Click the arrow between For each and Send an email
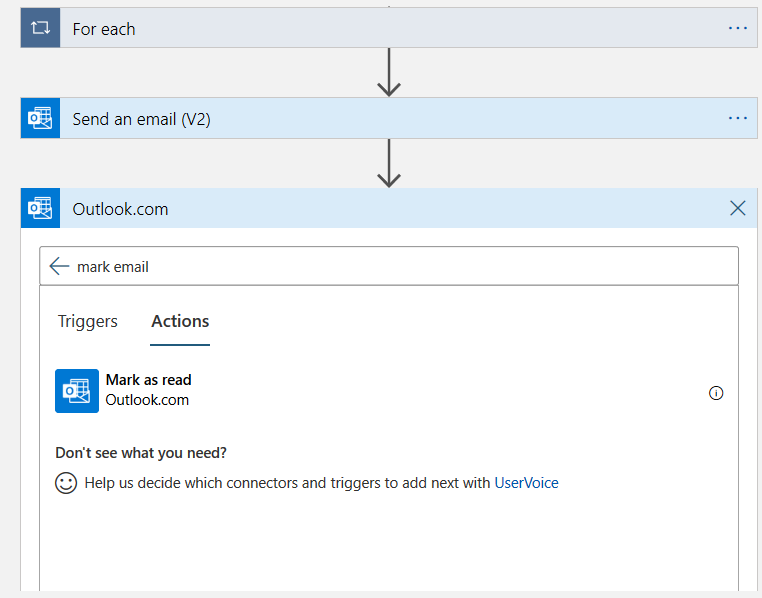Screen dimensions: 762x598 (389, 73)
